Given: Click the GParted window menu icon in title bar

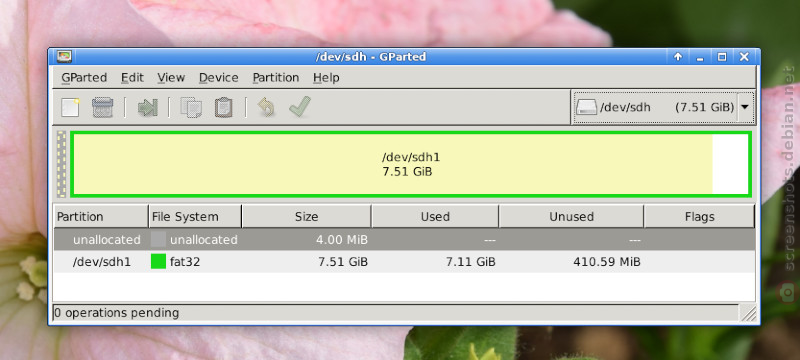Looking at the screenshot, I should 64,57.
